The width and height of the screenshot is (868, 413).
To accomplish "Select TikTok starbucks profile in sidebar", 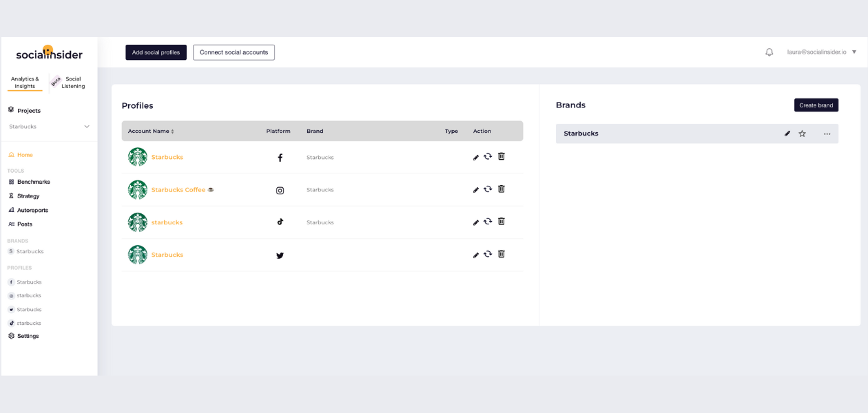I will (x=25, y=323).
